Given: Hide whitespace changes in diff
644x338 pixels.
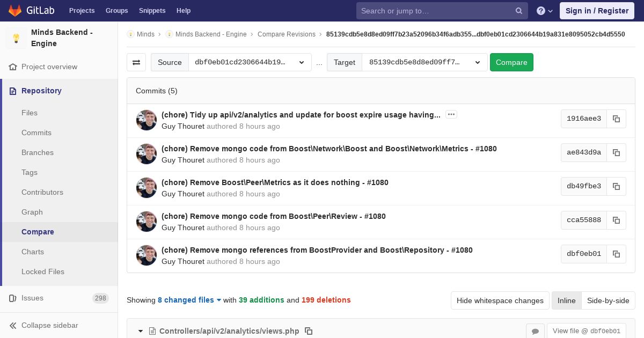Looking at the screenshot, I should [500, 300].
